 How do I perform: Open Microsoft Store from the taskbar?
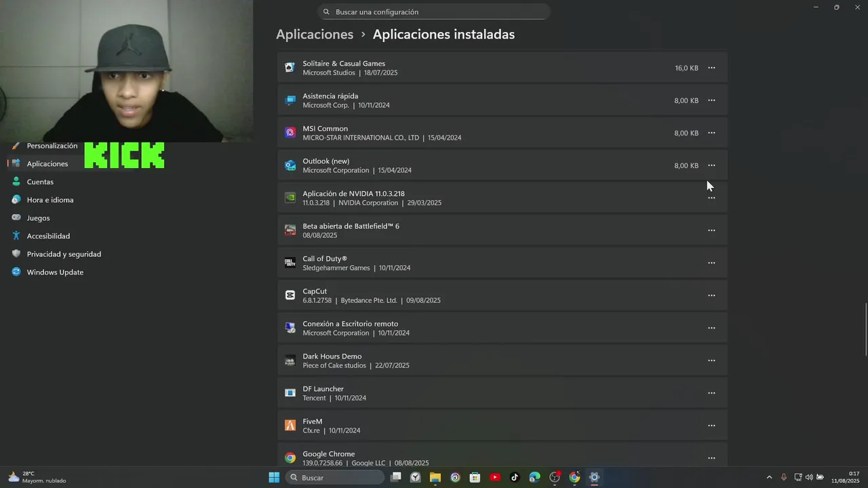tap(475, 478)
